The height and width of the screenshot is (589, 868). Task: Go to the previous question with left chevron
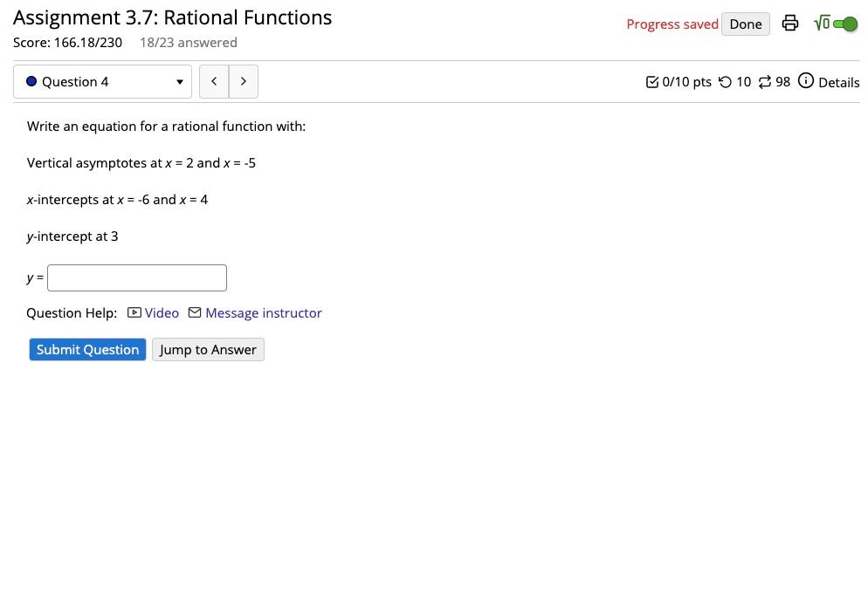214,81
